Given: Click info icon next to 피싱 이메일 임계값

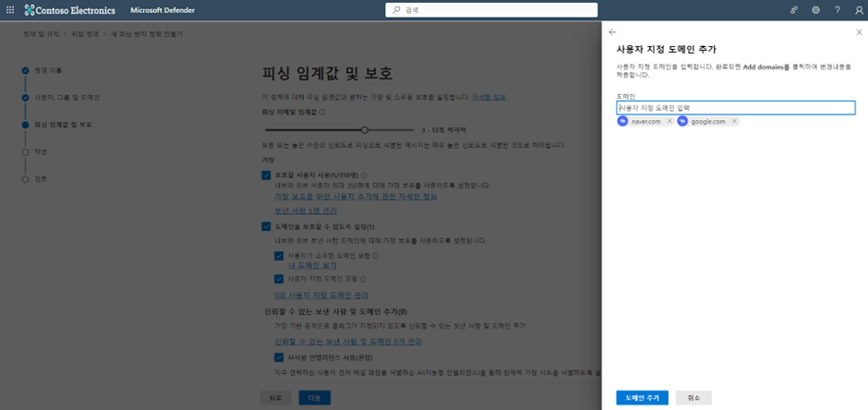Looking at the screenshot, I should [322, 112].
